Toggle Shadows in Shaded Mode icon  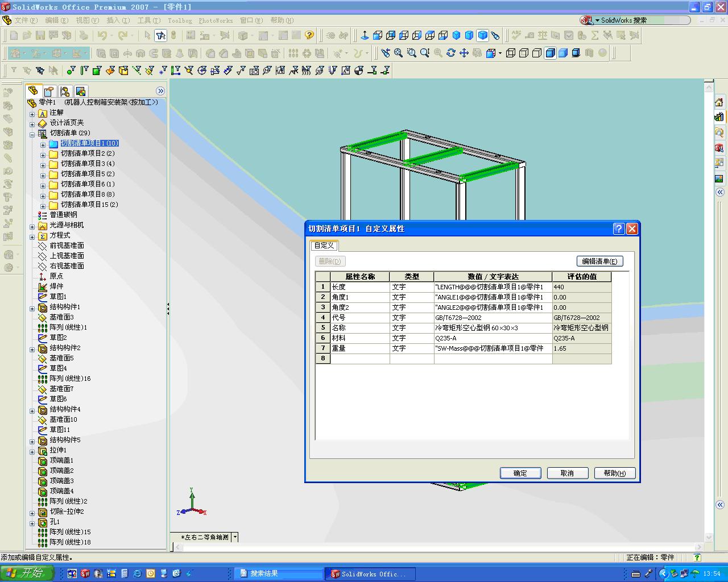point(576,53)
